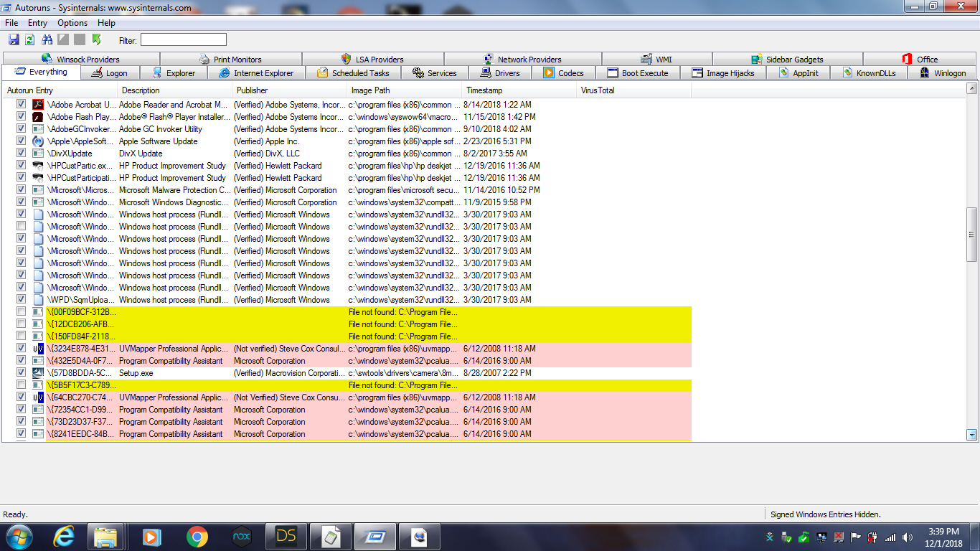This screenshot has height=551, width=980.
Task: Click the network signal tray icon
Action: click(890, 537)
